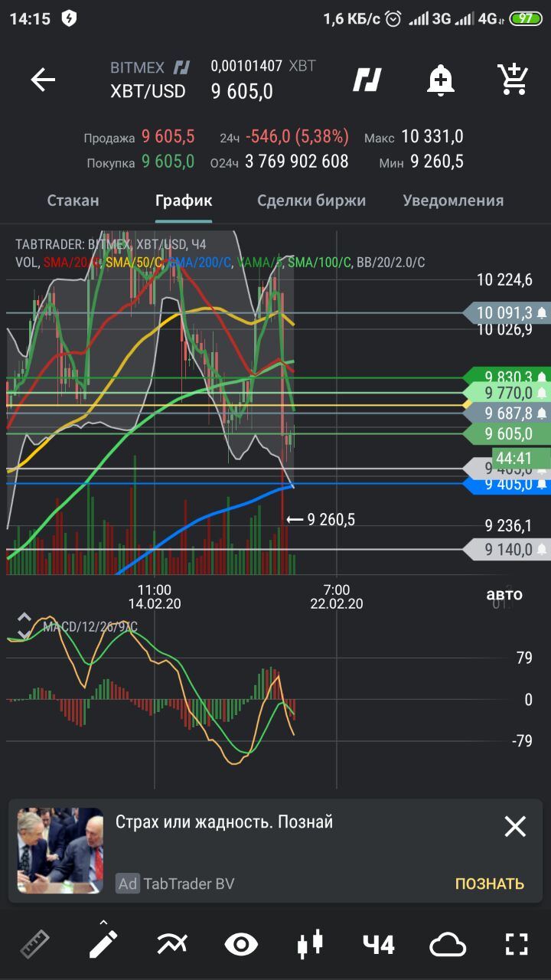Tap the Ad label for TabTrader BV
The image size is (551, 980).
click(x=128, y=884)
